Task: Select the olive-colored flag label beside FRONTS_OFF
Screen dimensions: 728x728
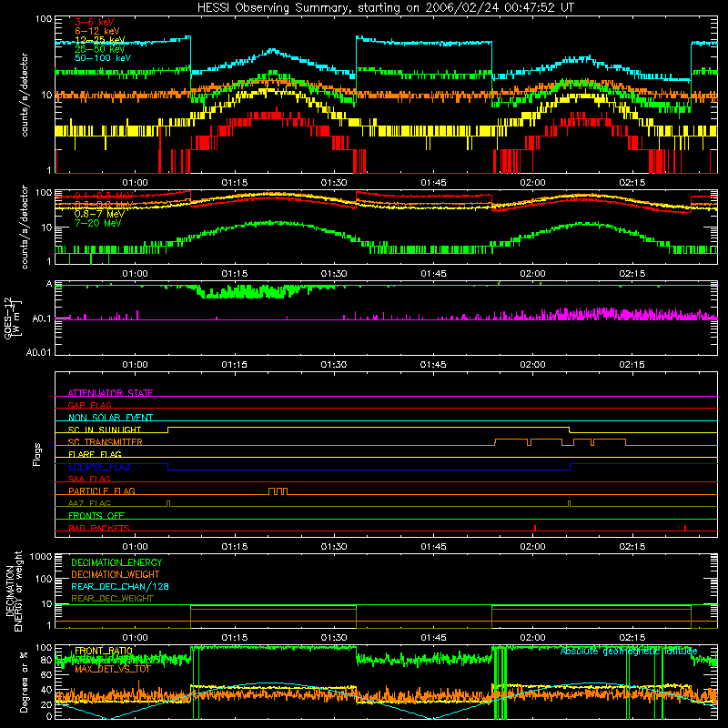Action: click(89, 503)
